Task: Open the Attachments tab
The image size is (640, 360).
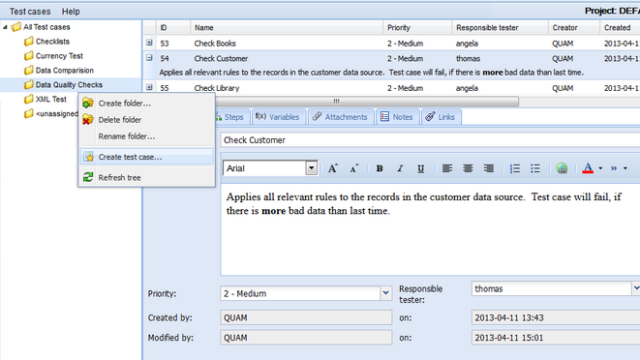Action: (x=340, y=117)
